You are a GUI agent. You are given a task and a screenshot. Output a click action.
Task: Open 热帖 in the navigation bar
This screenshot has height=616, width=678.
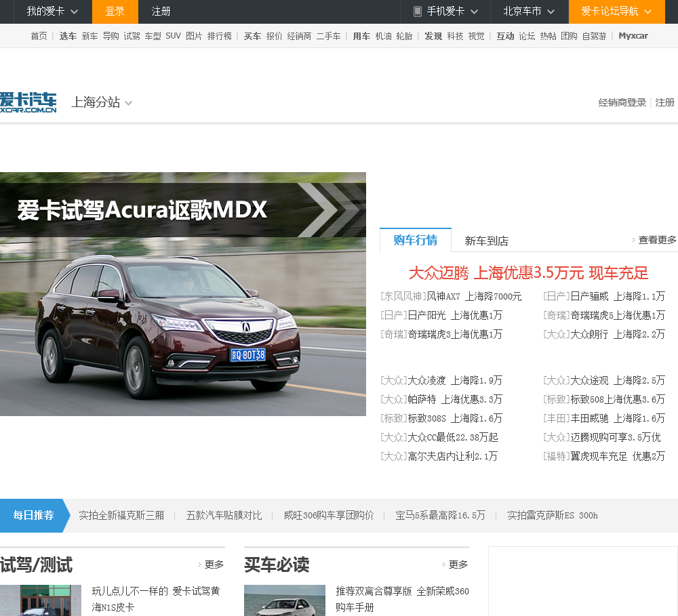coord(548,36)
